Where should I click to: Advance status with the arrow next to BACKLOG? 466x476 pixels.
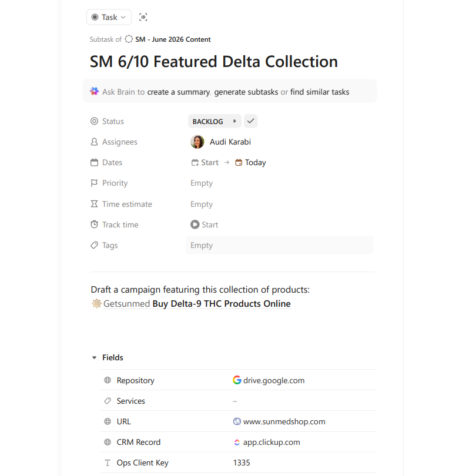point(234,121)
